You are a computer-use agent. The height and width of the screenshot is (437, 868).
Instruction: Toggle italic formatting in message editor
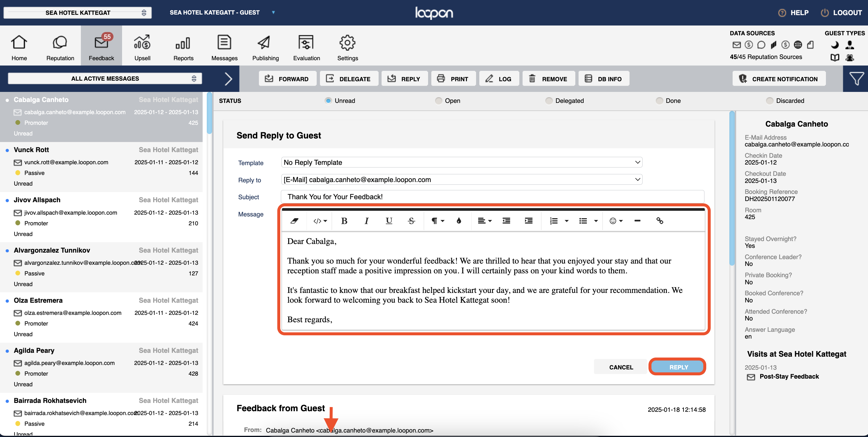click(x=366, y=221)
